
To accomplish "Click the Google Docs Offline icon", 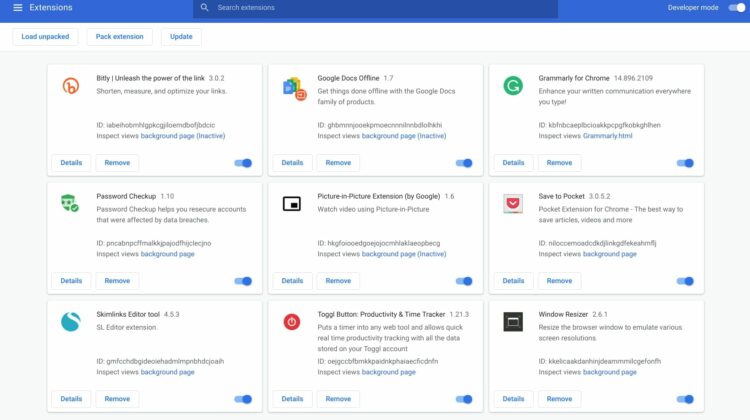I will [x=292, y=87].
